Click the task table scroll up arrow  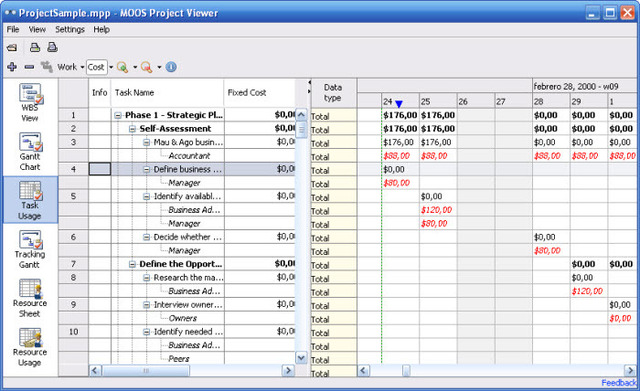(x=301, y=115)
